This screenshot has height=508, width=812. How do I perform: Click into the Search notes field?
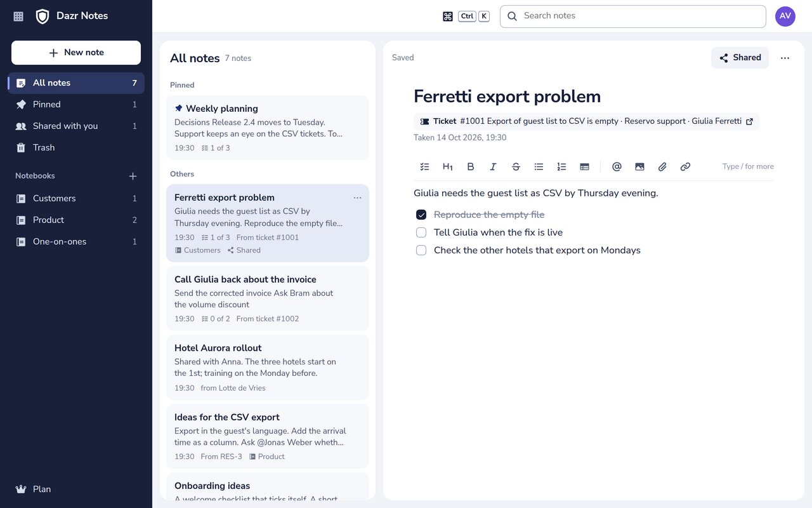point(632,17)
